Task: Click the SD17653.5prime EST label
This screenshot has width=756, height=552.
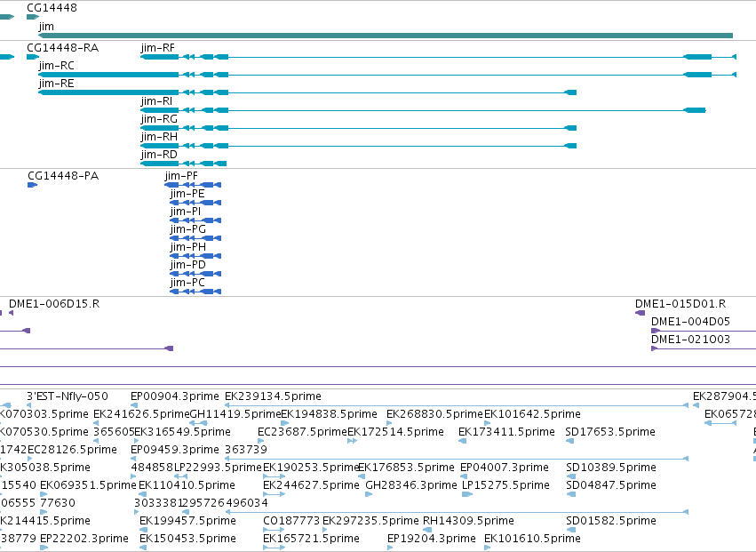Action: [x=610, y=432]
